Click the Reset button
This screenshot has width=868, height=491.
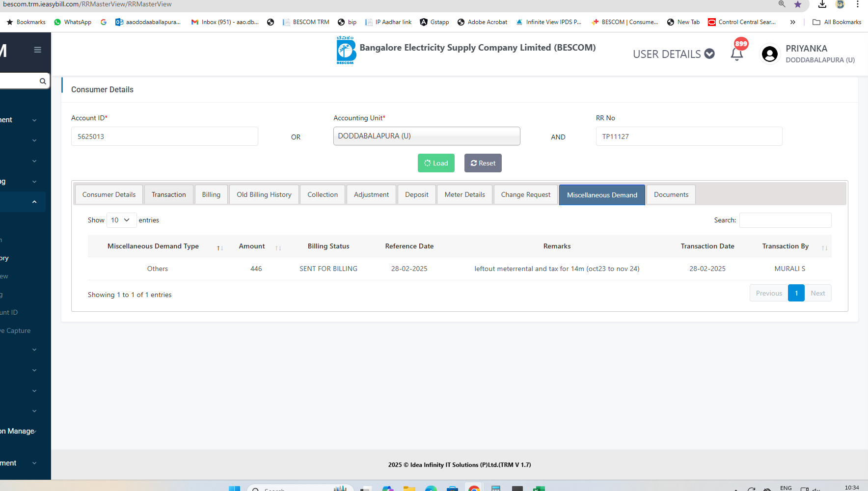click(x=483, y=163)
